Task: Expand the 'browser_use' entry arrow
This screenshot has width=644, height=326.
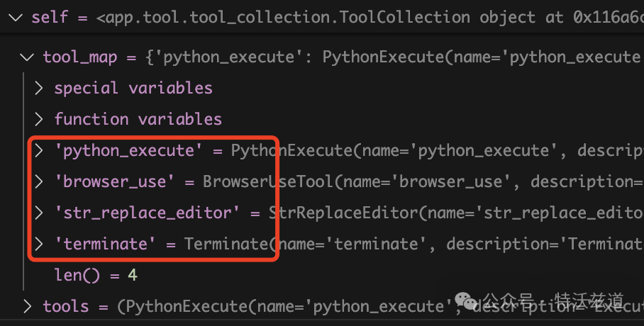Action: (38, 181)
